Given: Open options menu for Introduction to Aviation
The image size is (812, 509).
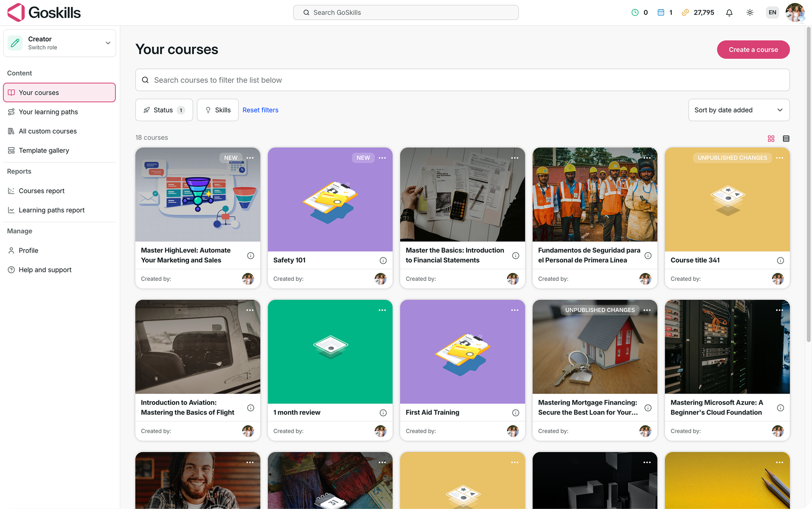Looking at the screenshot, I should pyautogui.click(x=250, y=310).
